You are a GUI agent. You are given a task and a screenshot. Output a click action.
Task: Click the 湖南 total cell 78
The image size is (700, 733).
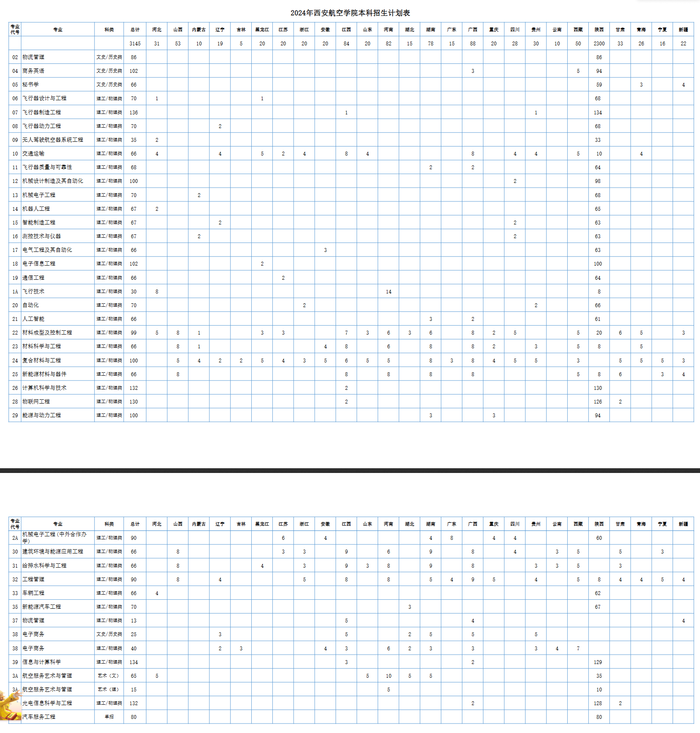tap(431, 44)
